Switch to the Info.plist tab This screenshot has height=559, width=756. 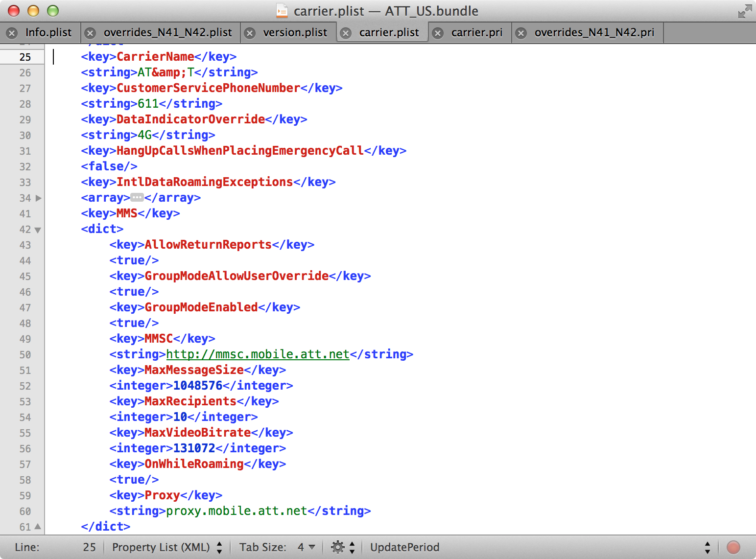coord(48,32)
